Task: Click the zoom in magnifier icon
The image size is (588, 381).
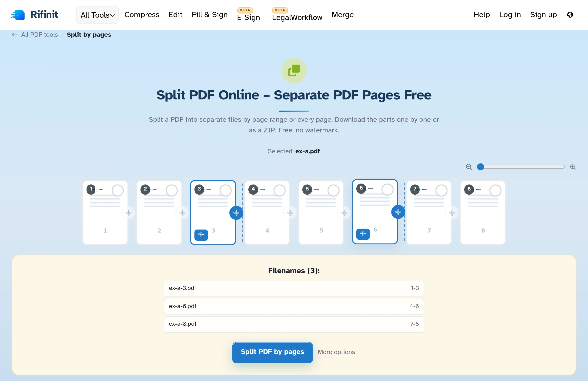Action: click(573, 167)
